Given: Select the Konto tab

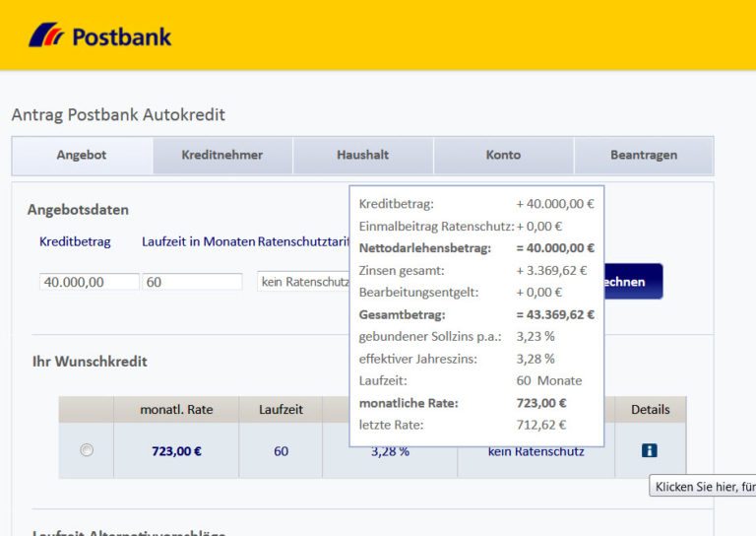Looking at the screenshot, I should tap(503, 155).
